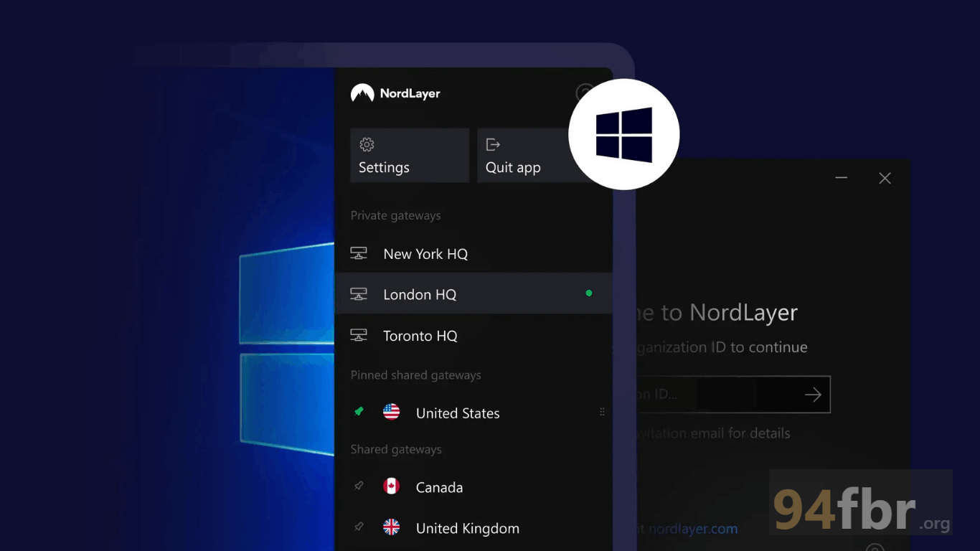The height and width of the screenshot is (551, 980).
Task: Close the NordLayer login window
Action: [x=885, y=178]
